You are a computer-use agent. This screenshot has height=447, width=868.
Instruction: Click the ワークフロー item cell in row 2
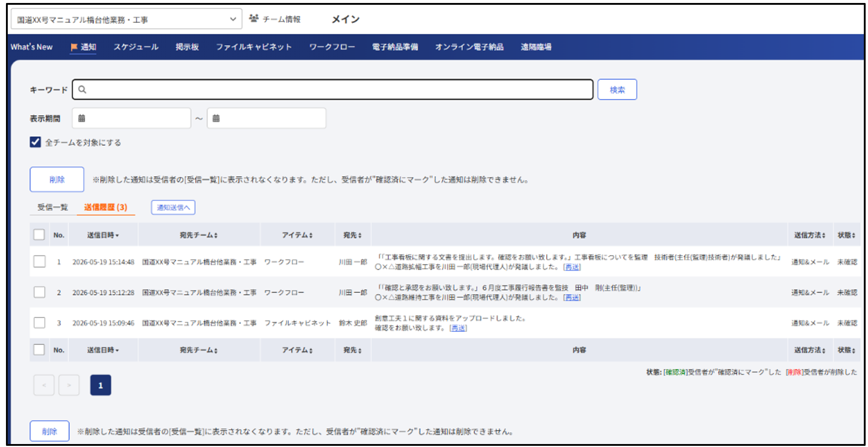[284, 293]
